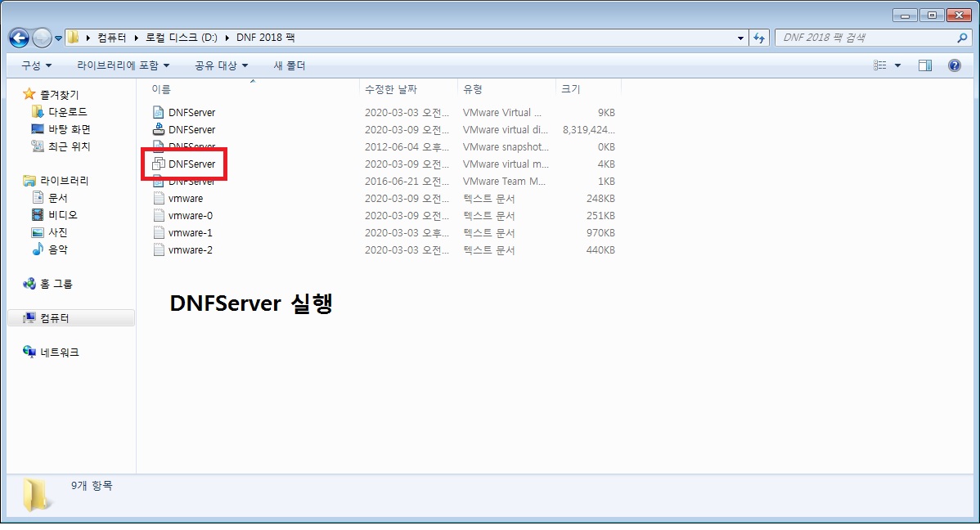Click the 2016-06-21 date cell
The image size is (980, 530).
tap(407, 182)
